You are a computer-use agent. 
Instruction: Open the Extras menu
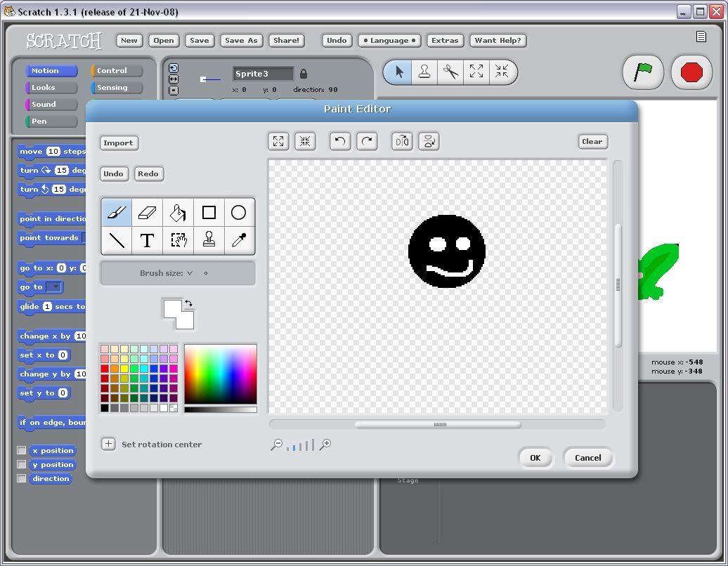[x=445, y=40]
